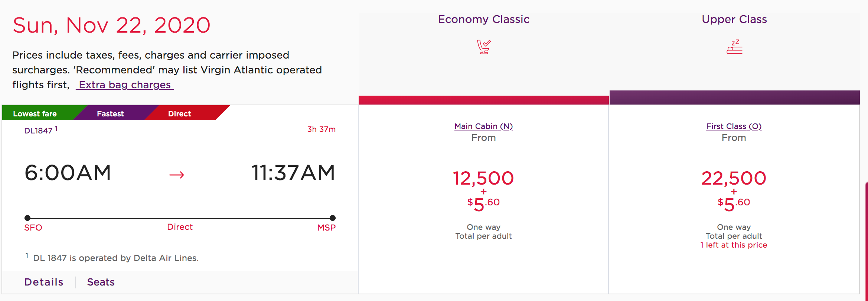The width and height of the screenshot is (868, 301).
Task: Click the MSP arrival dot on route line
Action: (333, 218)
